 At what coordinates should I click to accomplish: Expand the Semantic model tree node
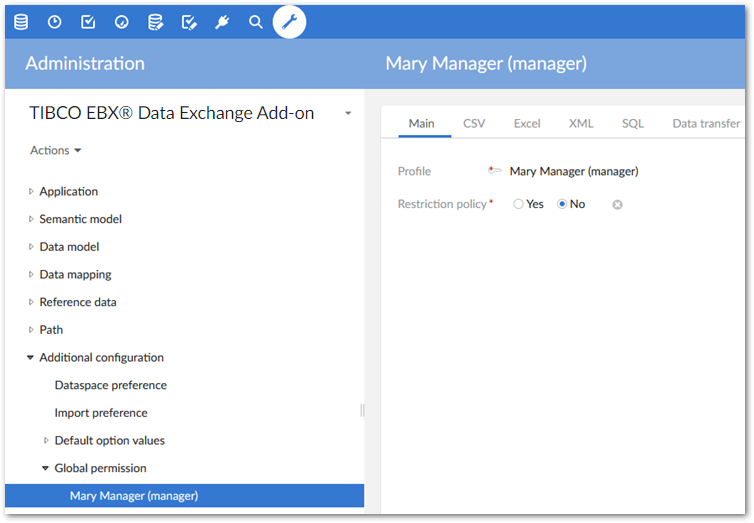tap(31, 219)
